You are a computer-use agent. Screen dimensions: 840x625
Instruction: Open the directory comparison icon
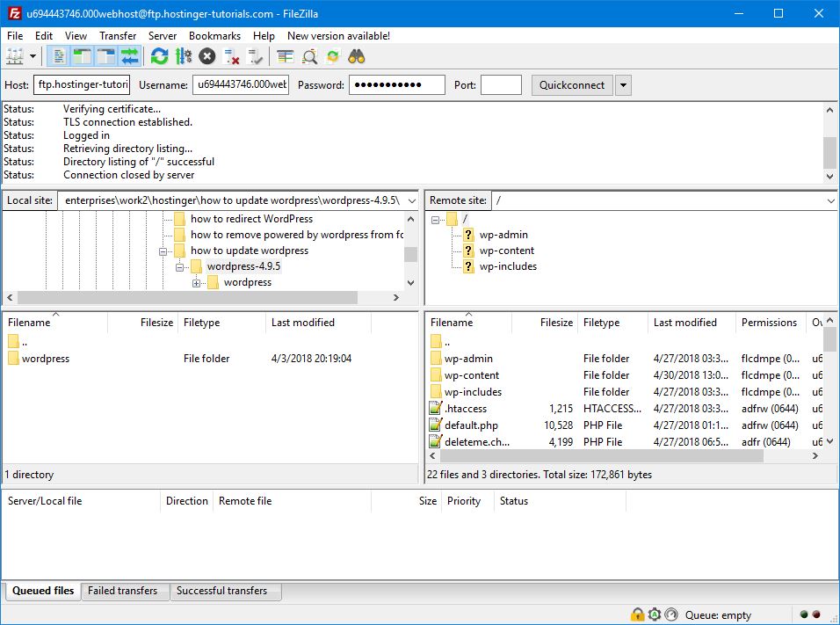pyautogui.click(x=286, y=57)
